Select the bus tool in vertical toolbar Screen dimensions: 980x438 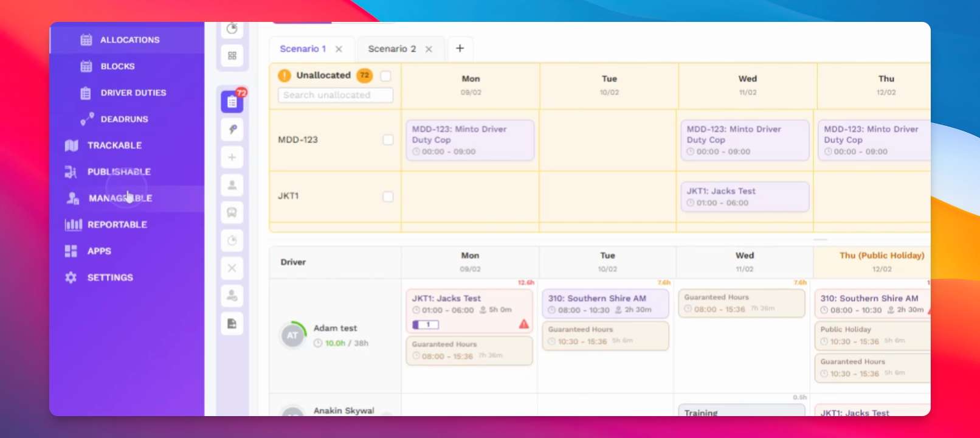(232, 213)
